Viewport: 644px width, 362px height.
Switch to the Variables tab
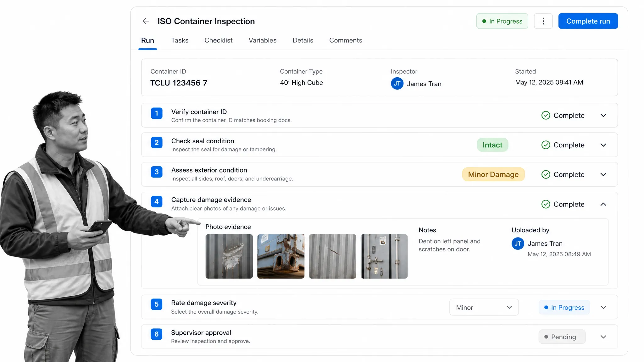coord(263,40)
